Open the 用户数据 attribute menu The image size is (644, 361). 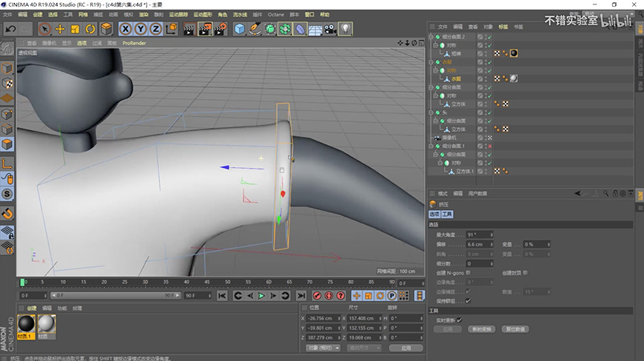point(477,194)
